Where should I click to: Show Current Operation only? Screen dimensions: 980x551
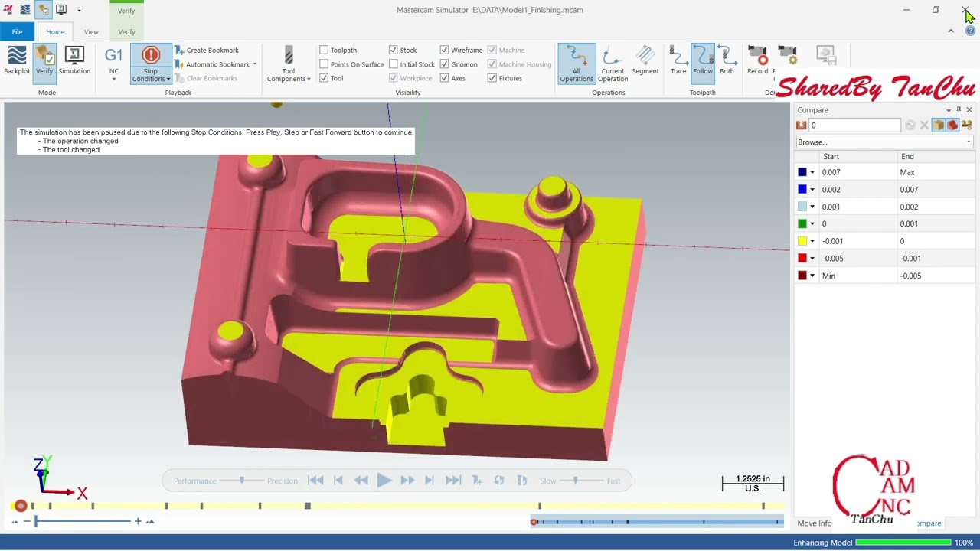(612, 64)
